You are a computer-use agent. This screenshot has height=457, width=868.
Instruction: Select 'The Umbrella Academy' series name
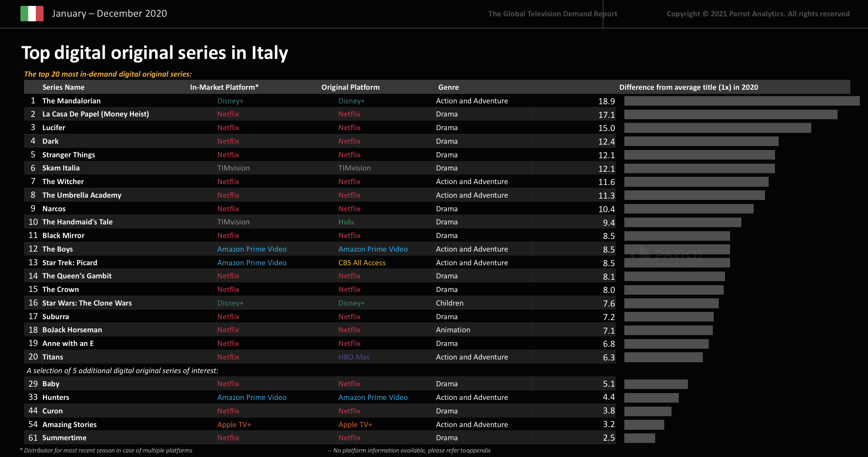(x=82, y=195)
